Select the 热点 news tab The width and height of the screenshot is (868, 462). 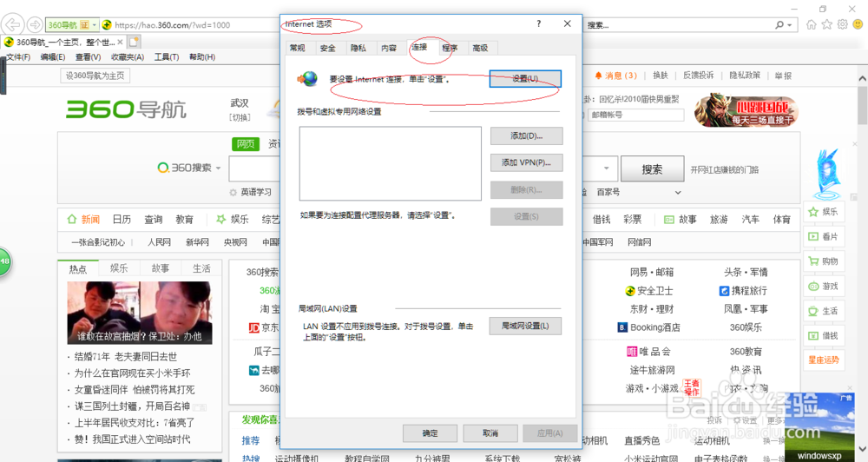click(77, 268)
